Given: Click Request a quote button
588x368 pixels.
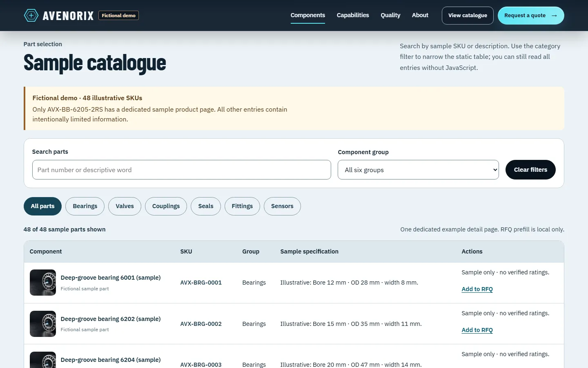Looking at the screenshot, I should tap(531, 16).
